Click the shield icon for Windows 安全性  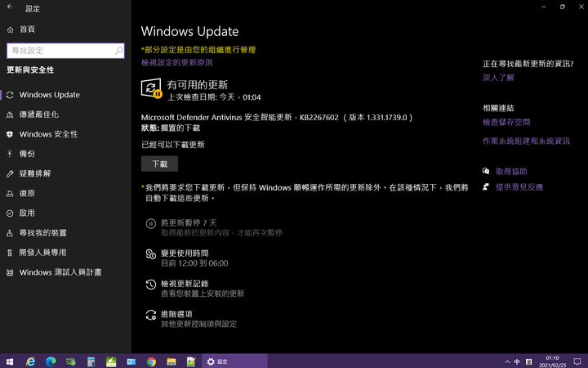click(10, 134)
